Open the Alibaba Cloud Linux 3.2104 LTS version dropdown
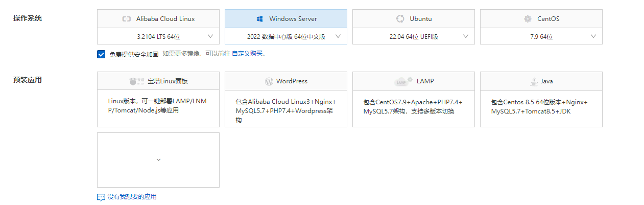Screen dimensions: 644x205 coord(158,36)
